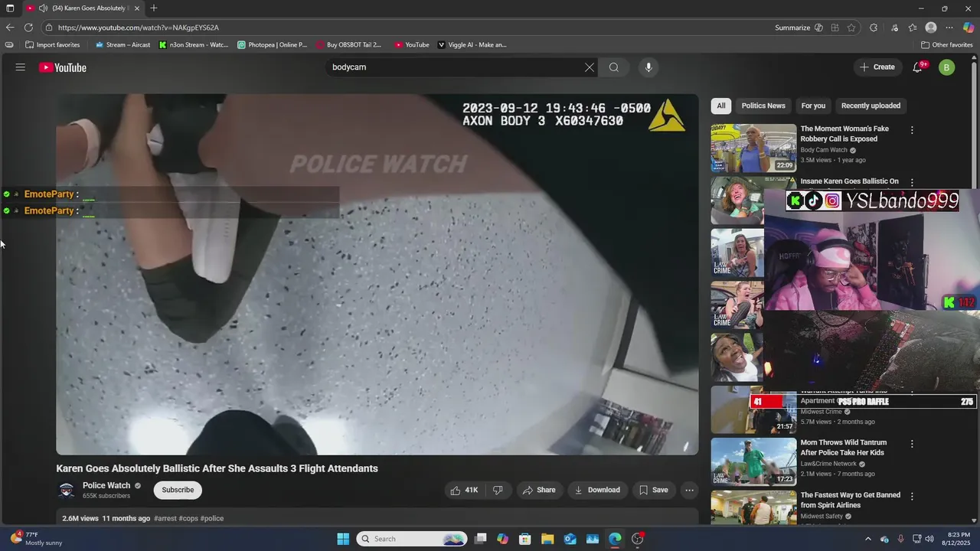This screenshot has height=551, width=980.
Task: Clear the bodycam search text
Action: [x=590, y=67]
